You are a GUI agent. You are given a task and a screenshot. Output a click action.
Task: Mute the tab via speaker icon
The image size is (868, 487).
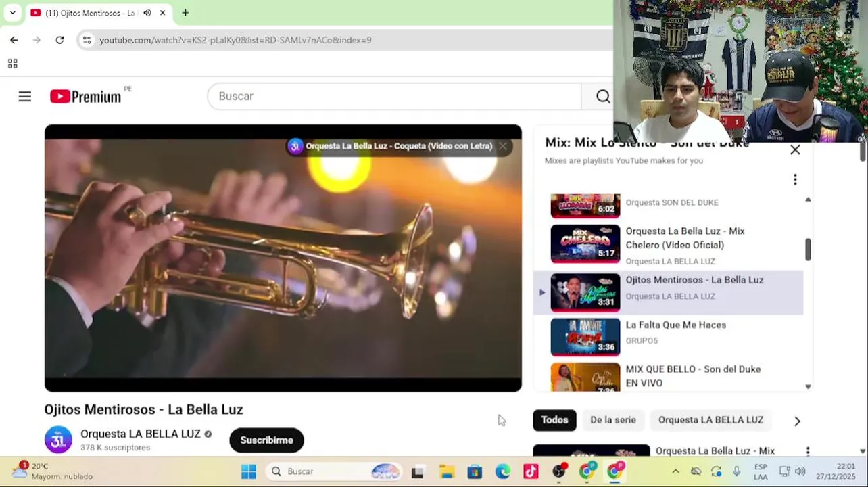coord(147,13)
